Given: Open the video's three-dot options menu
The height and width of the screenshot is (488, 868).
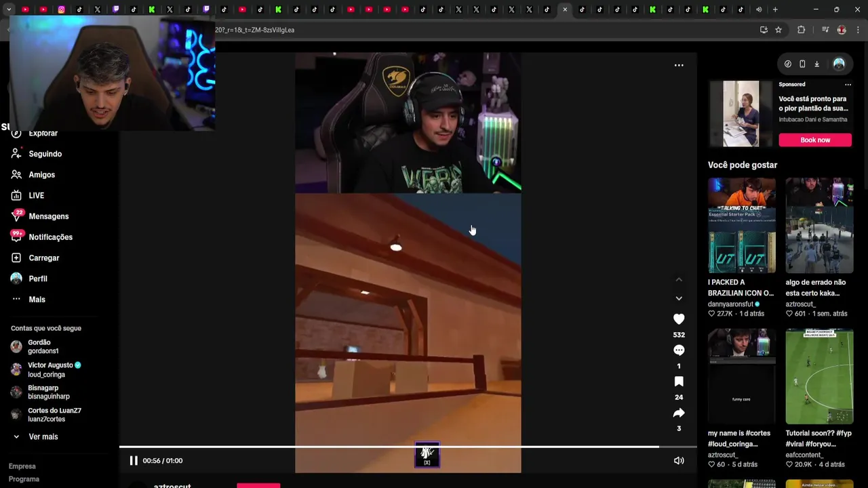Looking at the screenshot, I should [x=679, y=65].
